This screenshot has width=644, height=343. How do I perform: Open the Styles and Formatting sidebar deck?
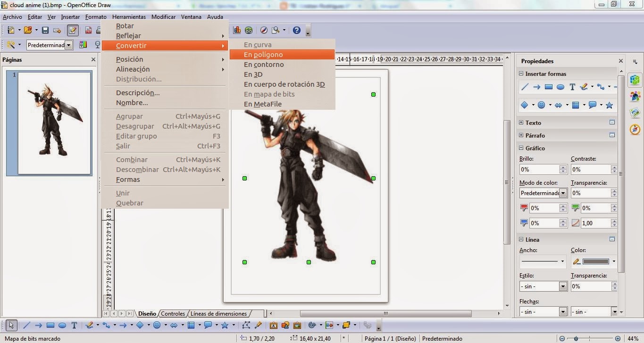coord(635,96)
